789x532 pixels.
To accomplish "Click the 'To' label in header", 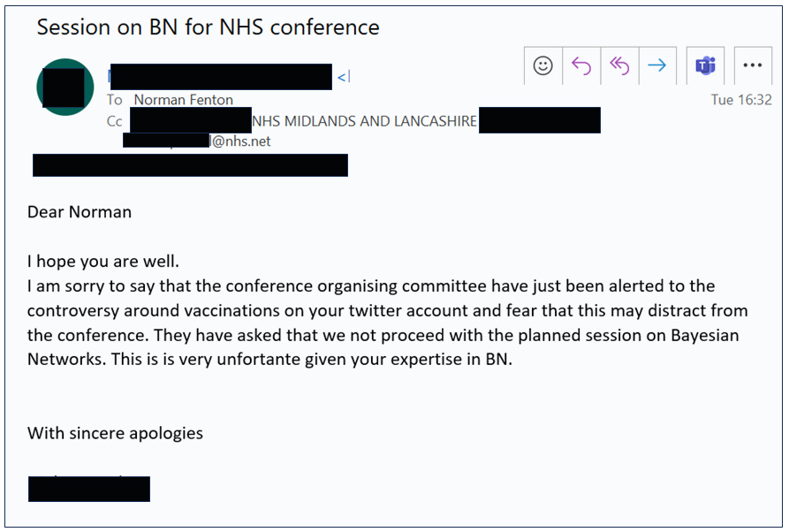I will pyautogui.click(x=115, y=100).
